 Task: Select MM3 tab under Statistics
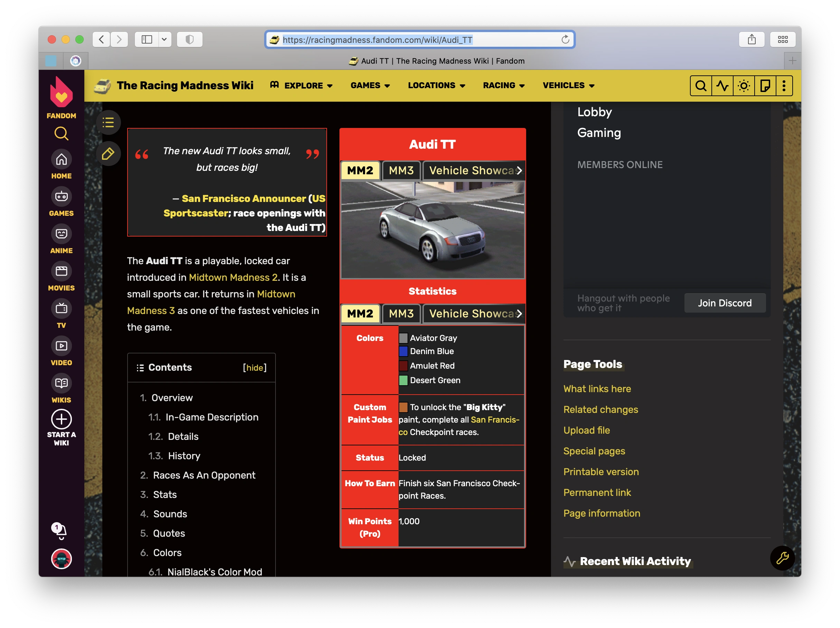[x=401, y=314]
